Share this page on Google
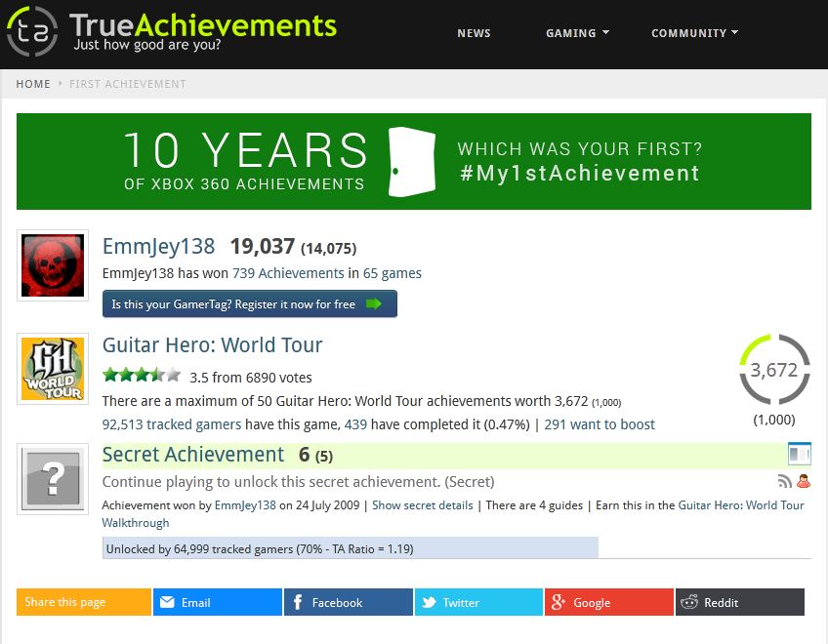The height and width of the screenshot is (644, 828). point(609,602)
